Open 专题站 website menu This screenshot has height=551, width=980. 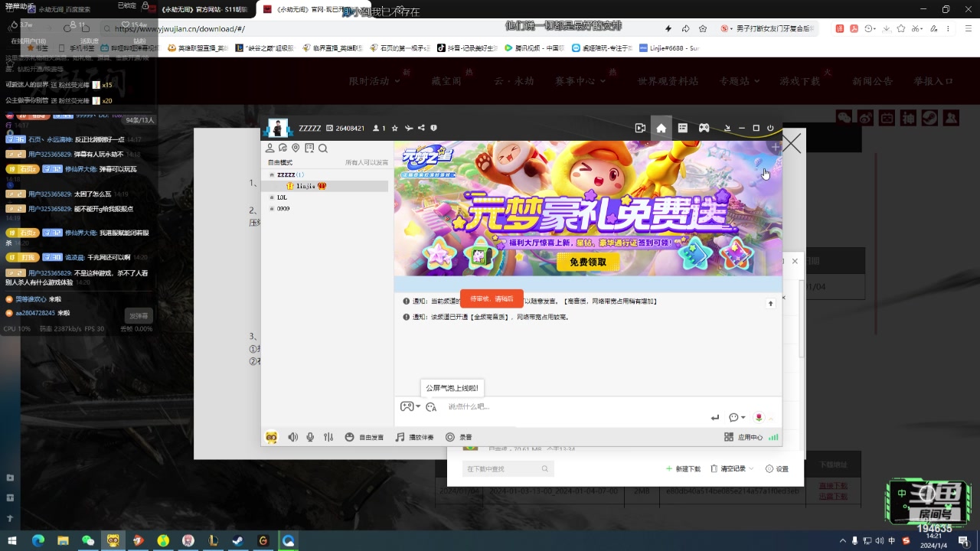[x=739, y=81]
